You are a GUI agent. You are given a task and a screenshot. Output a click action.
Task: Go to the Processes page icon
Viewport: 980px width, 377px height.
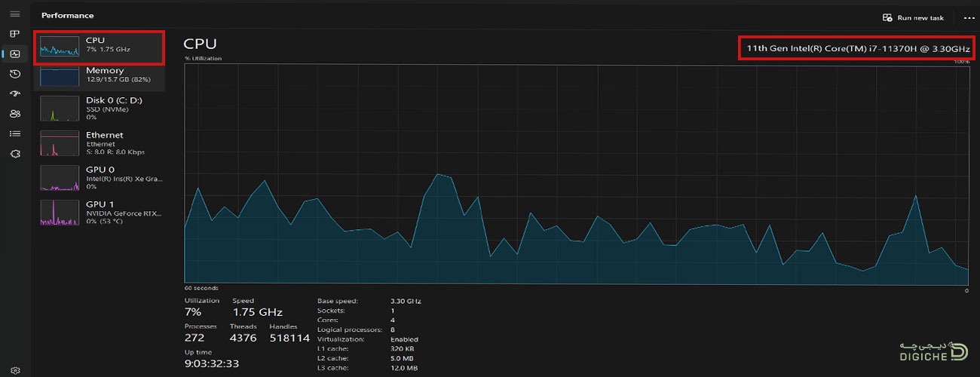(14, 34)
